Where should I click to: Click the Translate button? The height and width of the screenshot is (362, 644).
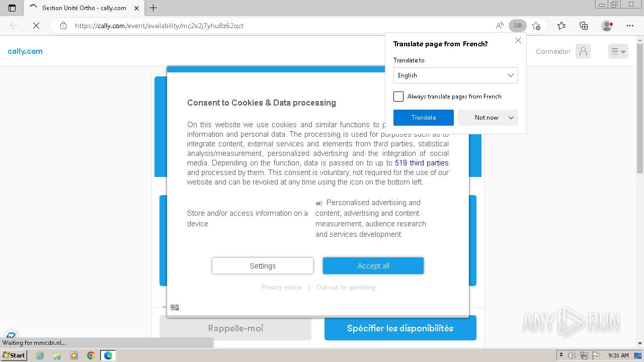pos(424,118)
